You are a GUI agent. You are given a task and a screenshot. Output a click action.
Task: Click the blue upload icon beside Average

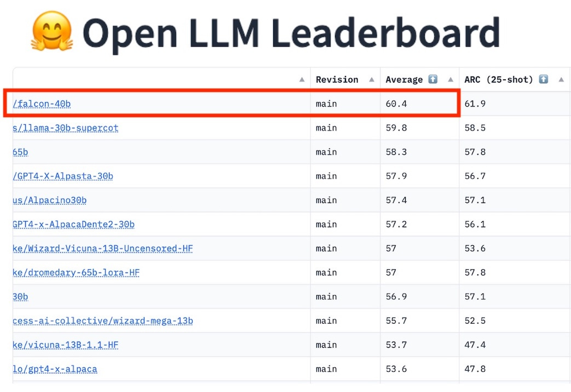tap(432, 79)
